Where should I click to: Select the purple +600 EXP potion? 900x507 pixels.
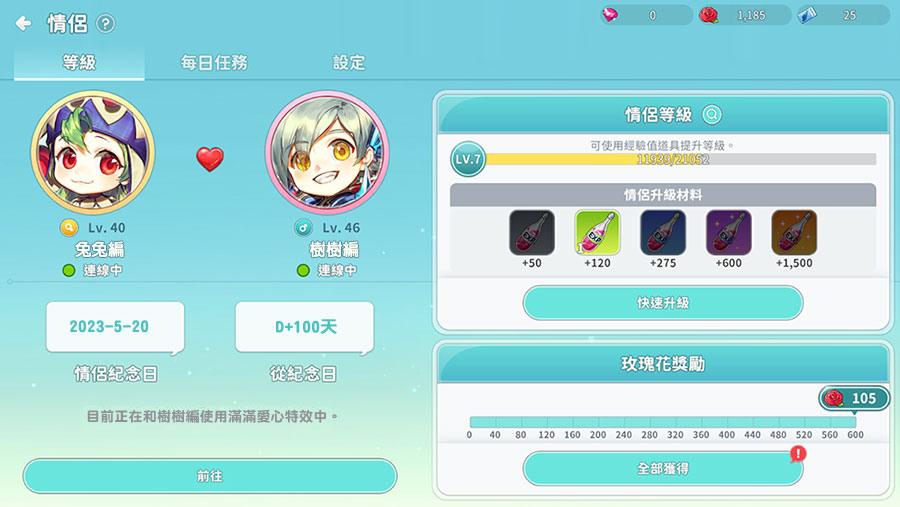pos(728,233)
